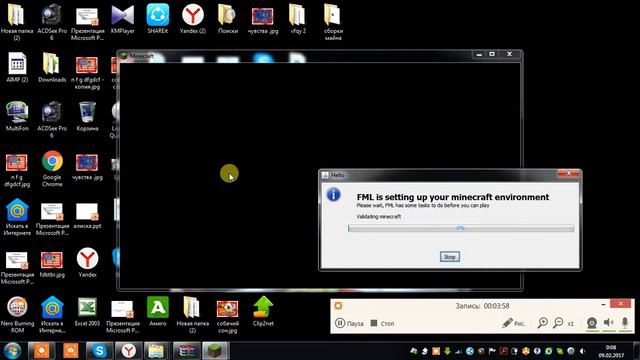Switch to Skype in the taskbar

pyautogui.click(x=100, y=351)
